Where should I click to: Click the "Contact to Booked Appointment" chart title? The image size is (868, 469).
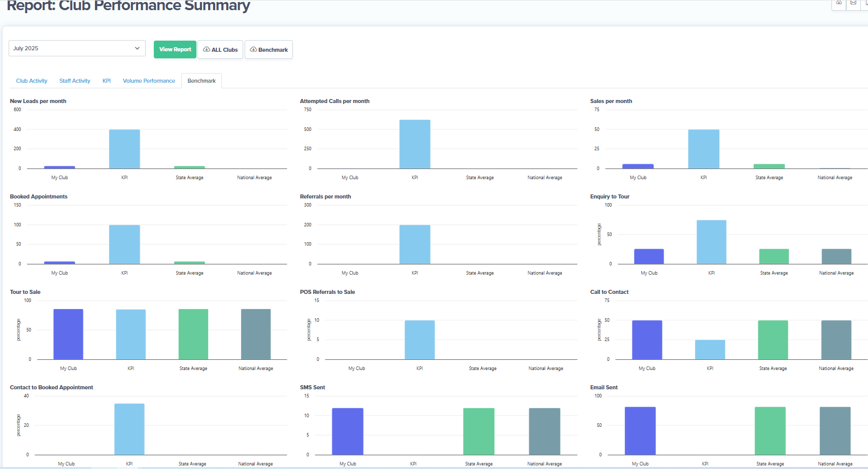pyautogui.click(x=51, y=387)
